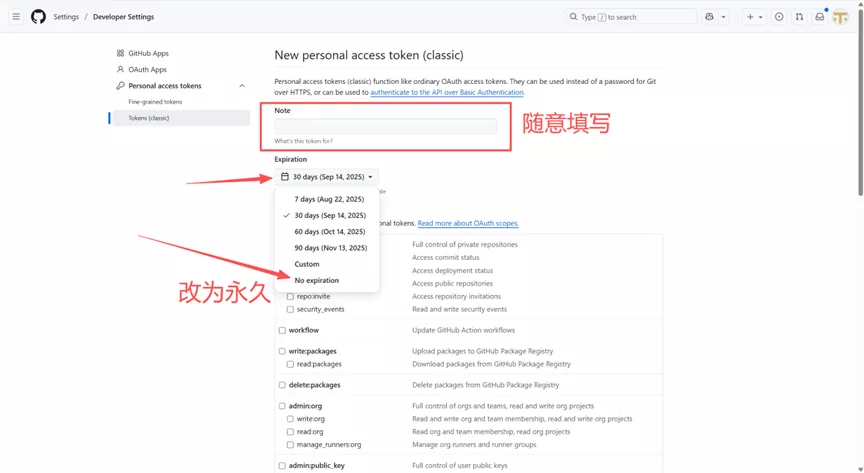Screen dimensions: 864x473
Task: Enable the workflow scope checkbox
Action: tap(282, 330)
